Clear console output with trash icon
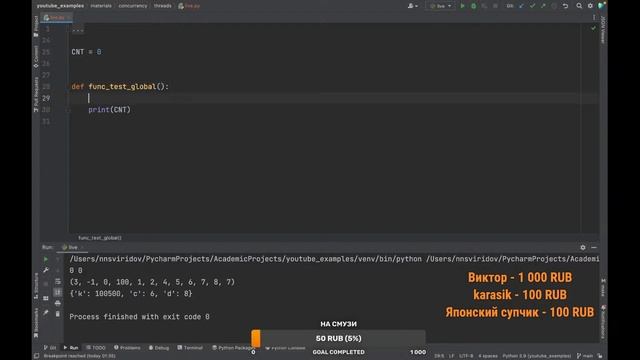The width and height of the screenshot is (640, 360). 58,314
